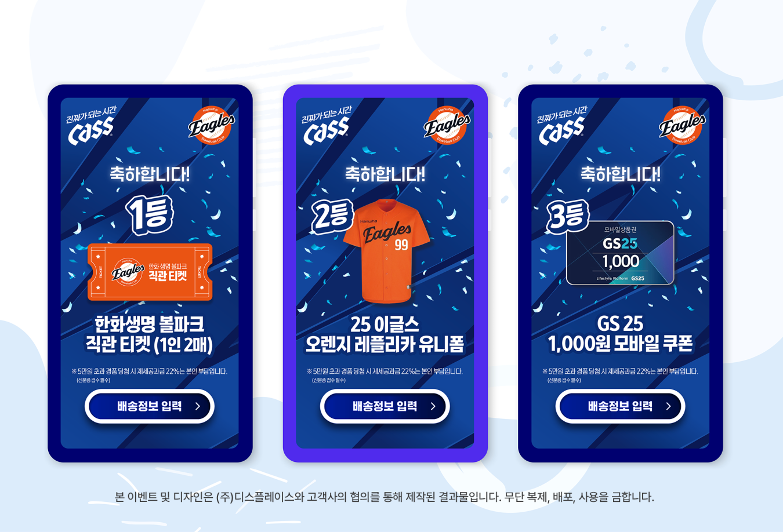
Task: Select the orange Eagles 99 jersey image
Action: (387, 251)
